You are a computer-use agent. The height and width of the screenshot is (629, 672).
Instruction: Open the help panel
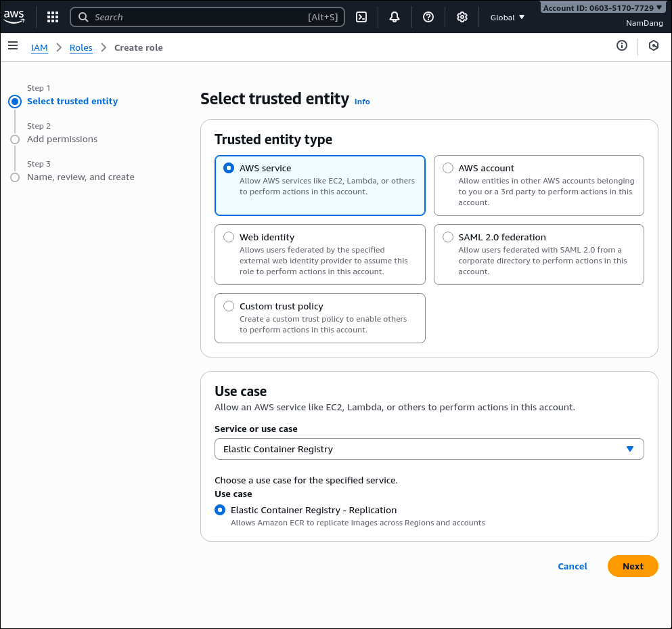click(428, 17)
